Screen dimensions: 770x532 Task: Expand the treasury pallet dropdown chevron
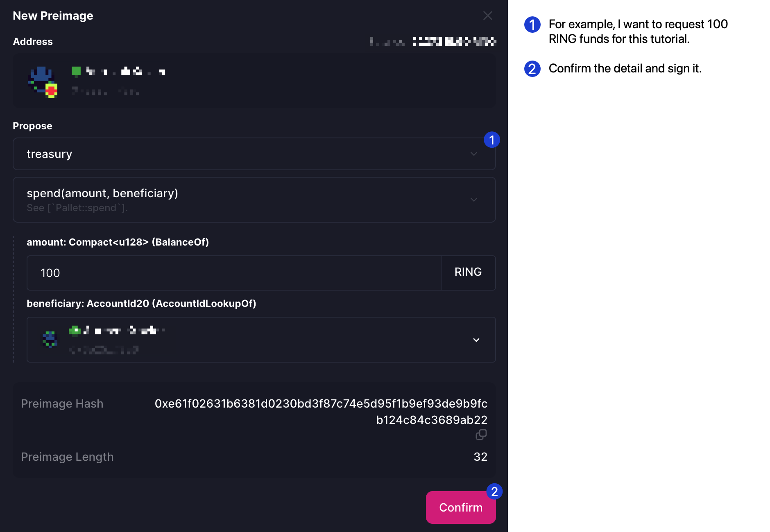coord(474,154)
